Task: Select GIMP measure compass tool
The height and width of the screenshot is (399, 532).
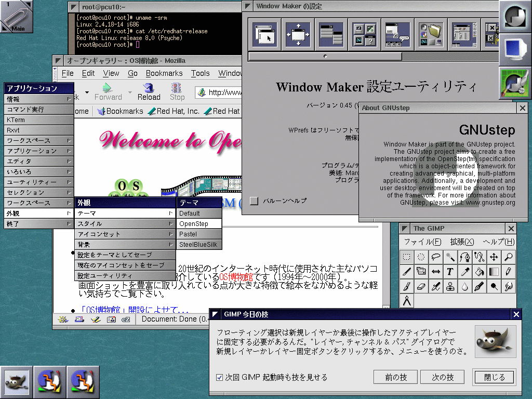Action: 406,301
